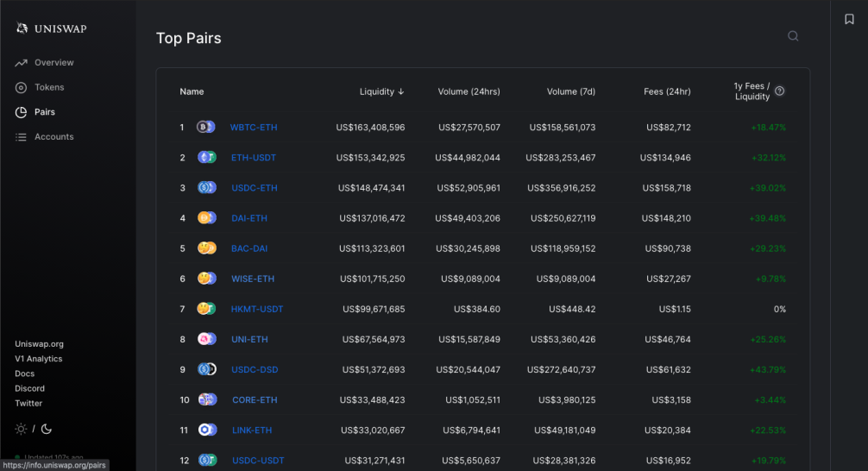Click the Tokens disc icon in the sidebar
Image resolution: width=868 pixels, height=471 pixels.
pos(21,87)
